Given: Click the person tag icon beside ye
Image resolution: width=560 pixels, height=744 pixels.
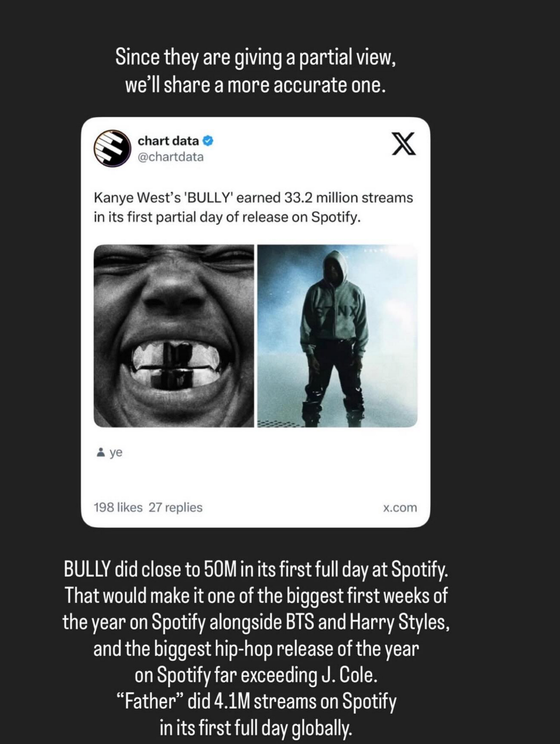Looking at the screenshot, I should point(101,452).
